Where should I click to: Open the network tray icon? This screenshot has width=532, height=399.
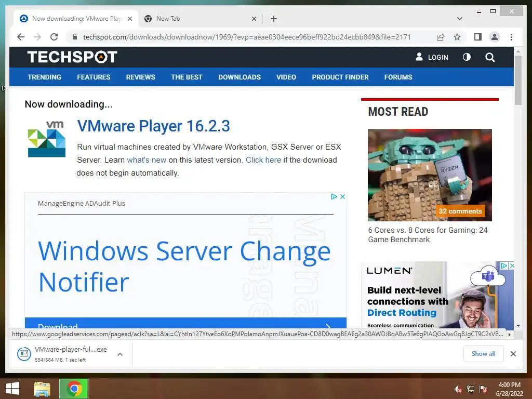[x=470, y=389]
